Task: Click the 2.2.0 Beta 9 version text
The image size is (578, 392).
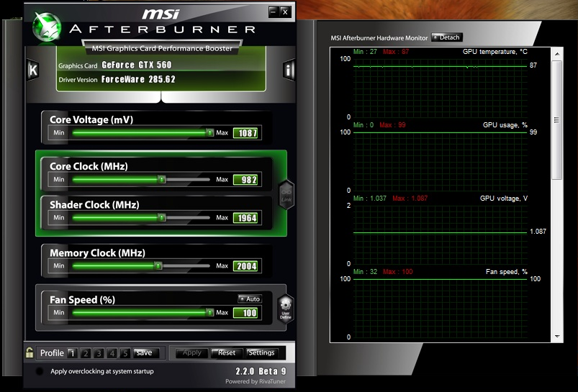Action: pyautogui.click(x=261, y=371)
